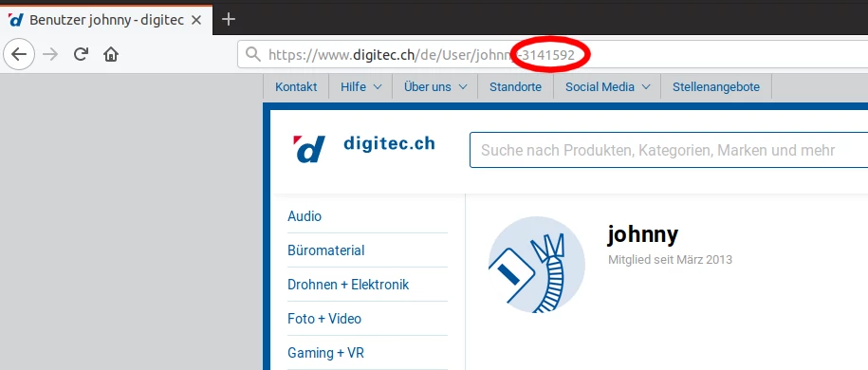Focus the URL address bar field
This screenshot has height=370, width=868.
(552, 54)
